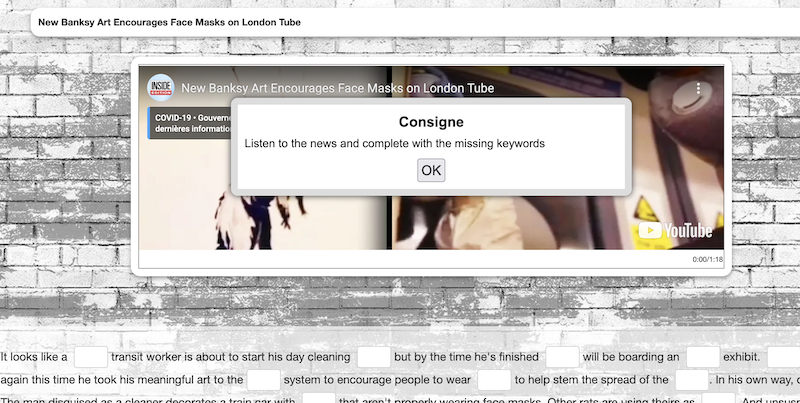The height and width of the screenshot is (403, 800).
Task: Click the blank after 'spread of the'
Action: point(692,380)
